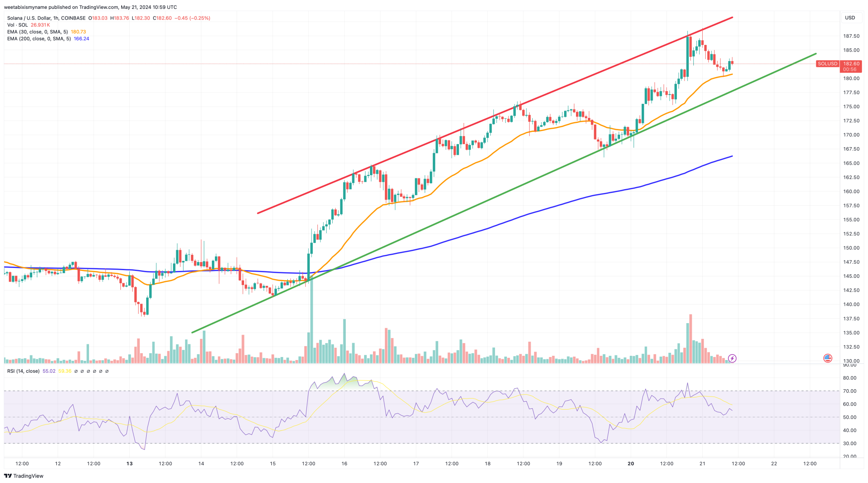
Task: Click the US flag economic event icon
Action: (x=827, y=358)
